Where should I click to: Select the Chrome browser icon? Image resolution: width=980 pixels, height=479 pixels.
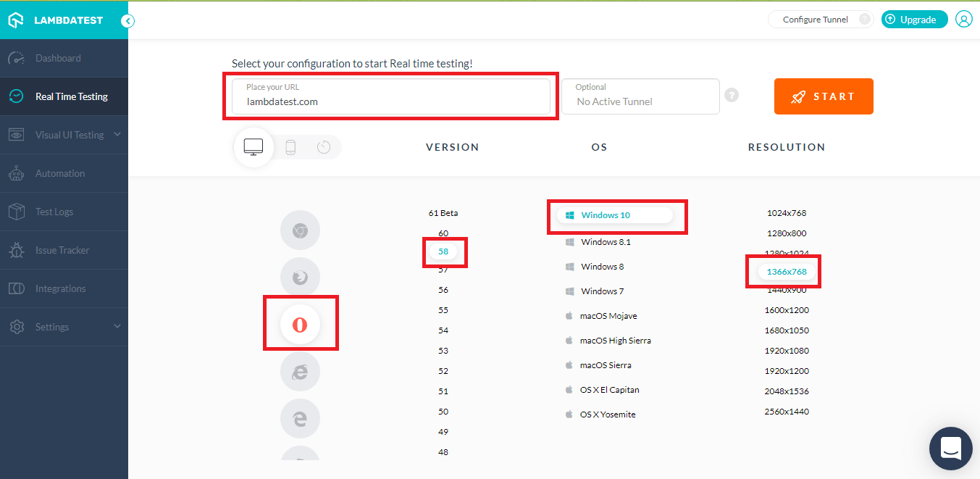299,231
